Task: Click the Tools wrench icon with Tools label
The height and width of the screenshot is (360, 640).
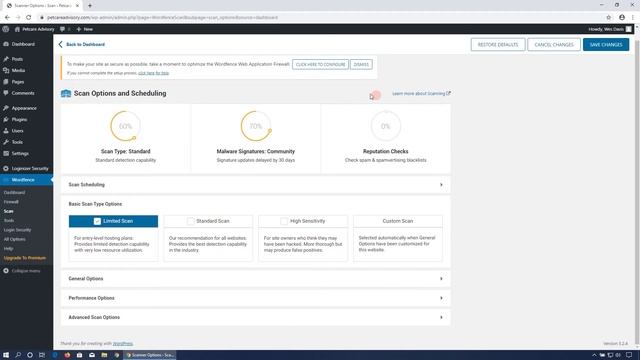Action: click(6, 142)
